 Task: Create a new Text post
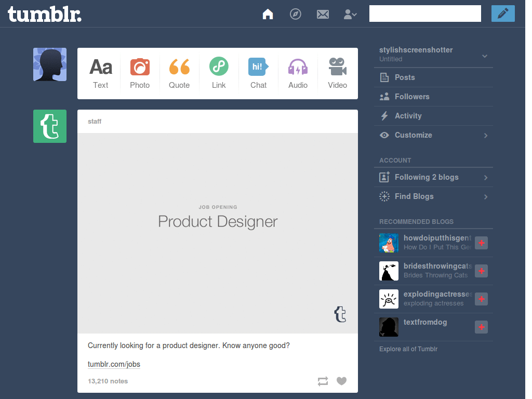click(101, 74)
